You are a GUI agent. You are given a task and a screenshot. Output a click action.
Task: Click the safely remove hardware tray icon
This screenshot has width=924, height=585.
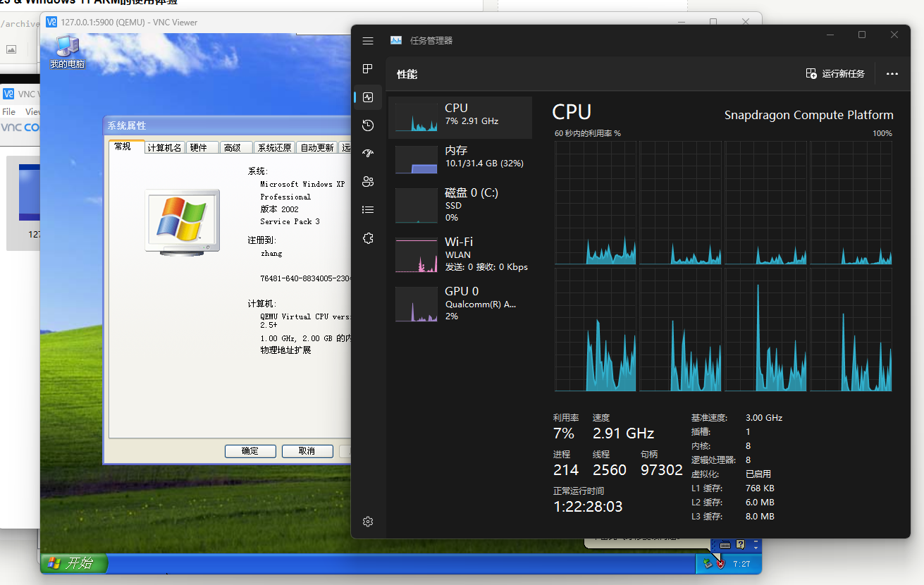(x=708, y=564)
